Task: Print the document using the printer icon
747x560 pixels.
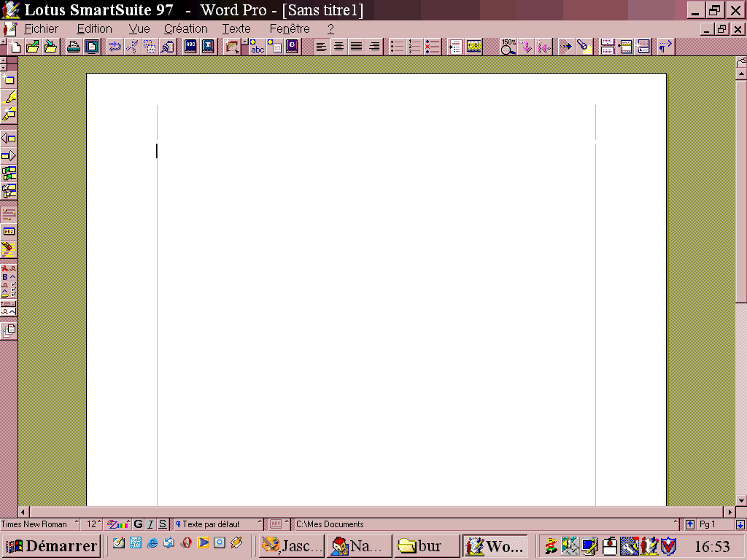Action: point(74,47)
